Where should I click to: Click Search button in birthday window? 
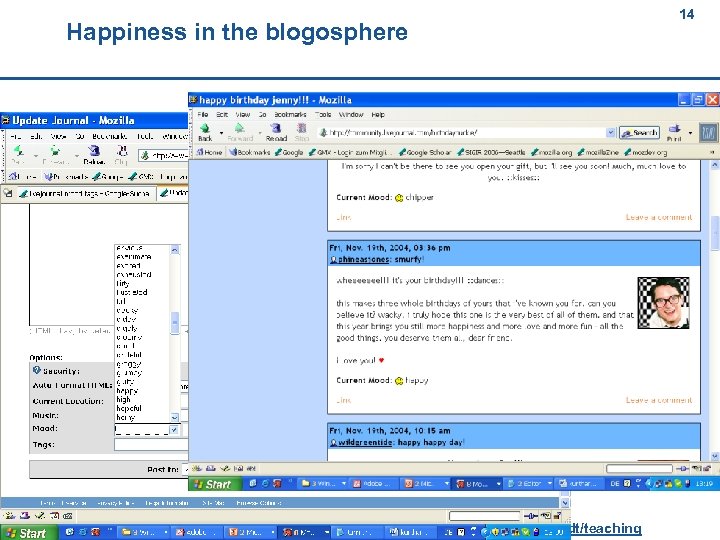click(639, 133)
